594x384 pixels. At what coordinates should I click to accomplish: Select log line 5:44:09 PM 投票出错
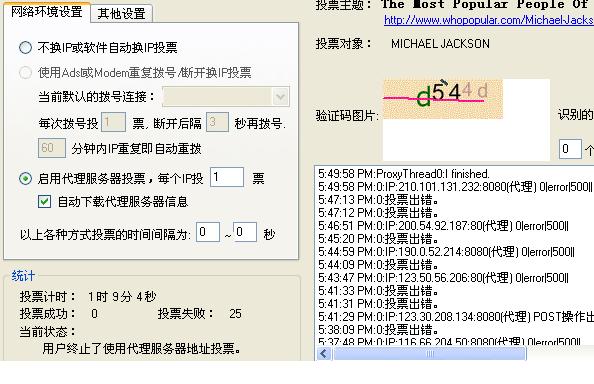click(378, 265)
